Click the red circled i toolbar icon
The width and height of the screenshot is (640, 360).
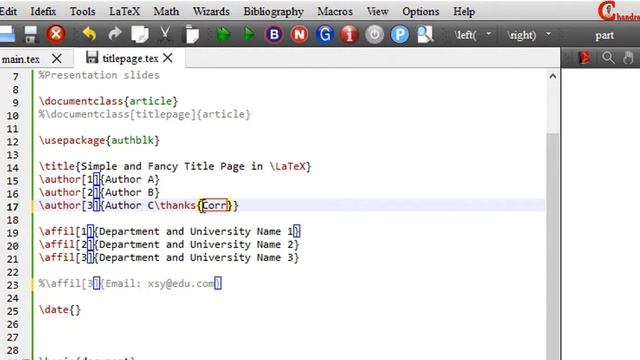[349, 34]
